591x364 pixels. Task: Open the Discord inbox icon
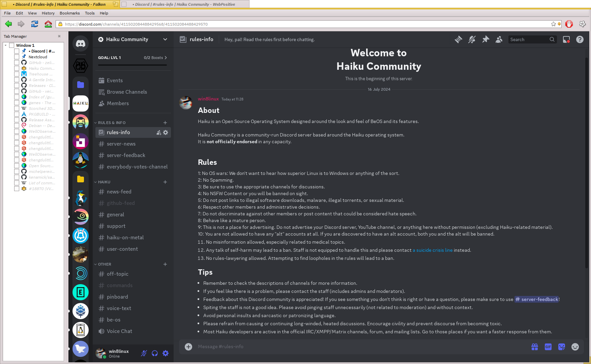(x=566, y=39)
